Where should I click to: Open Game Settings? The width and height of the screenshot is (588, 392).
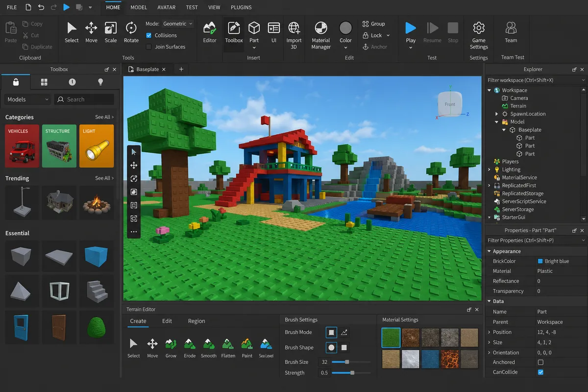(x=479, y=35)
